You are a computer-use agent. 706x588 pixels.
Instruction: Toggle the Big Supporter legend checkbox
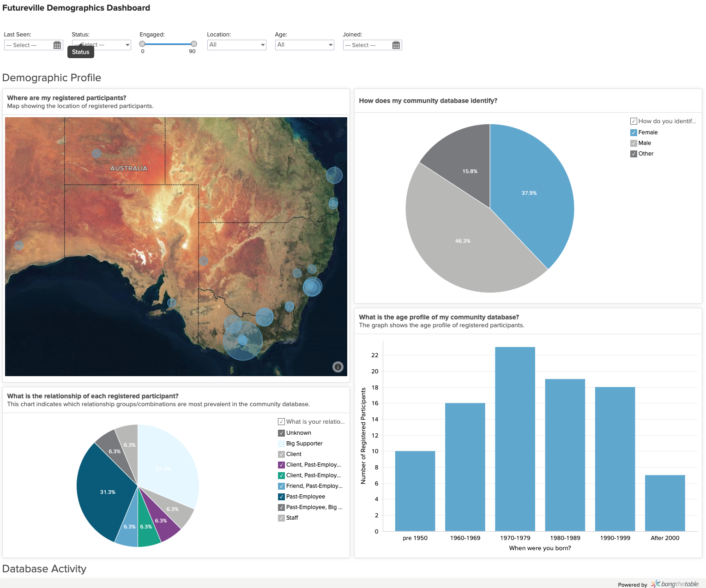281,444
